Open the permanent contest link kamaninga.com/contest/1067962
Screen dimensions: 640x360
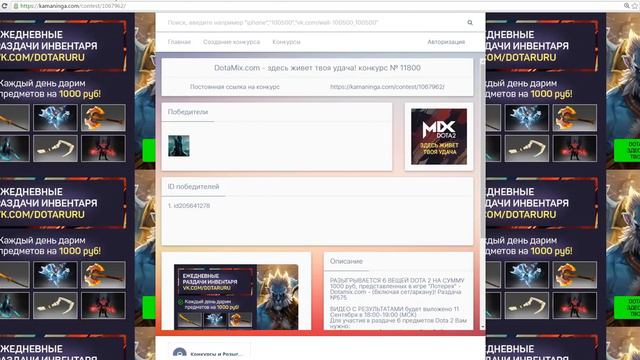coord(387,87)
